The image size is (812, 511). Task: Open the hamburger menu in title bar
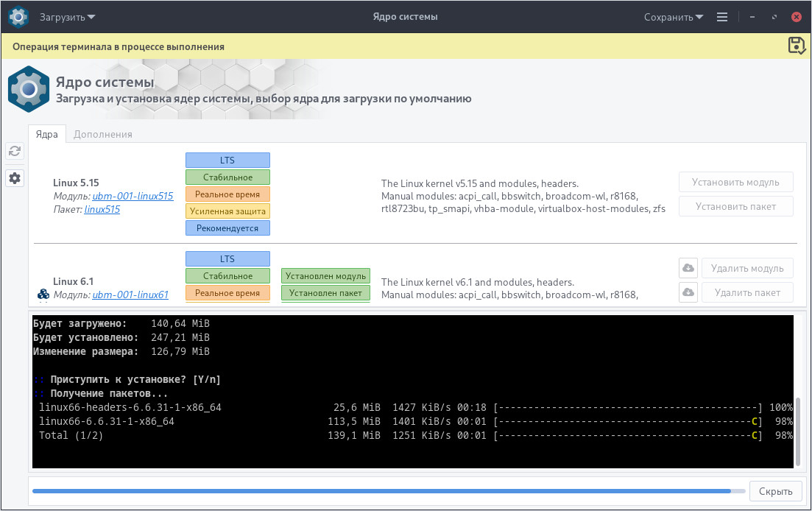pyautogui.click(x=722, y=17)
